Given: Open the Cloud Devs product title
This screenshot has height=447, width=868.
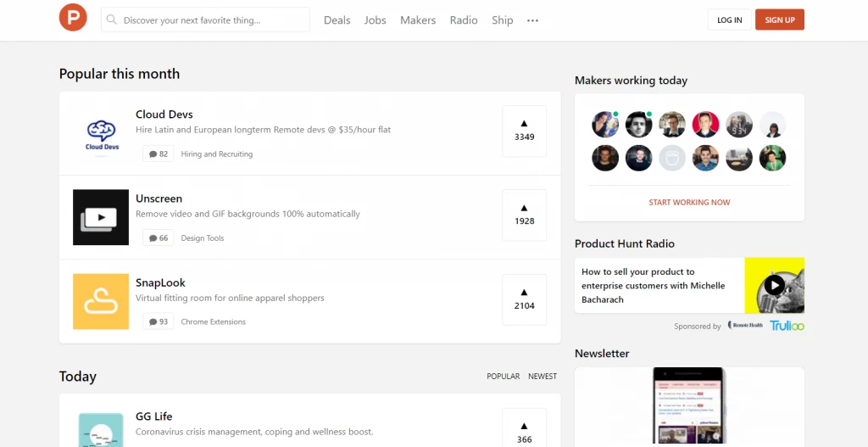Looking at the screenshot, I should [x=164, y=115].
